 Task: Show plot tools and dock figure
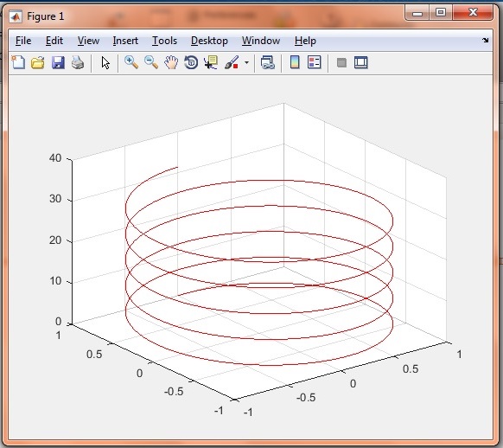361,62
